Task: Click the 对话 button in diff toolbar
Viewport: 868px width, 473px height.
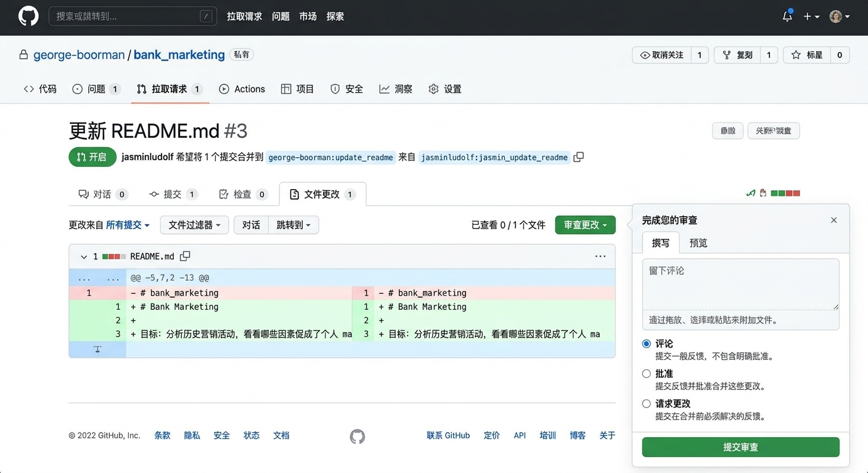Action: pos(251,225)
